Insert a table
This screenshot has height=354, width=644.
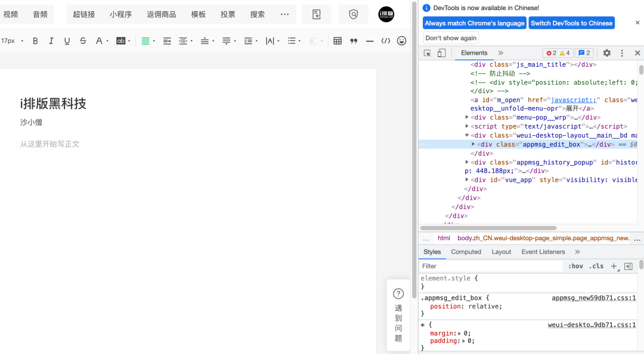coord(338,41)
